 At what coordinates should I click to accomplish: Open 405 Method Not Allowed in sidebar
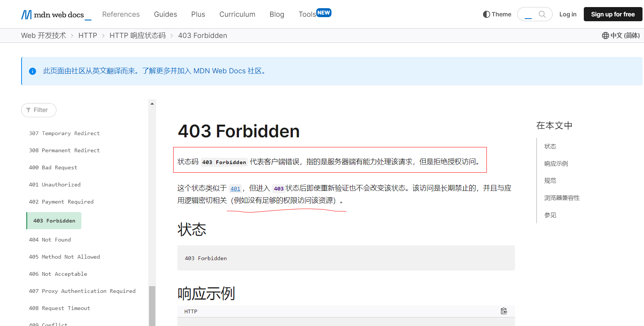[64, 257]
